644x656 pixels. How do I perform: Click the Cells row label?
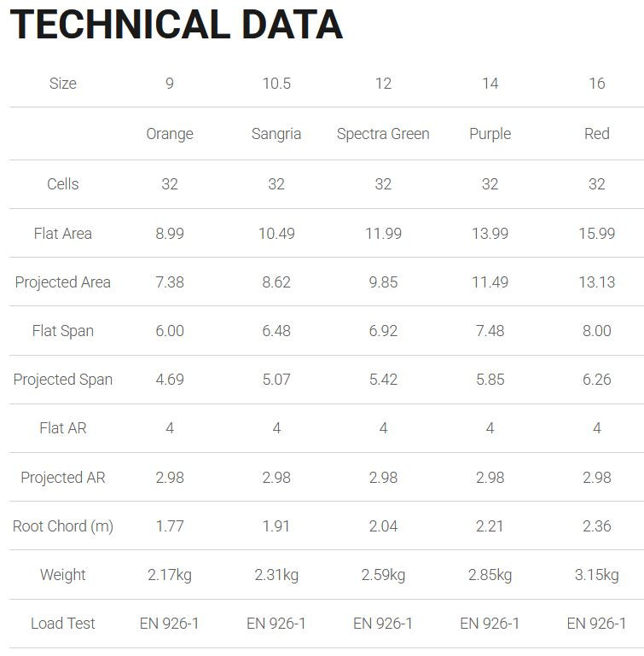tap(63, 184)
